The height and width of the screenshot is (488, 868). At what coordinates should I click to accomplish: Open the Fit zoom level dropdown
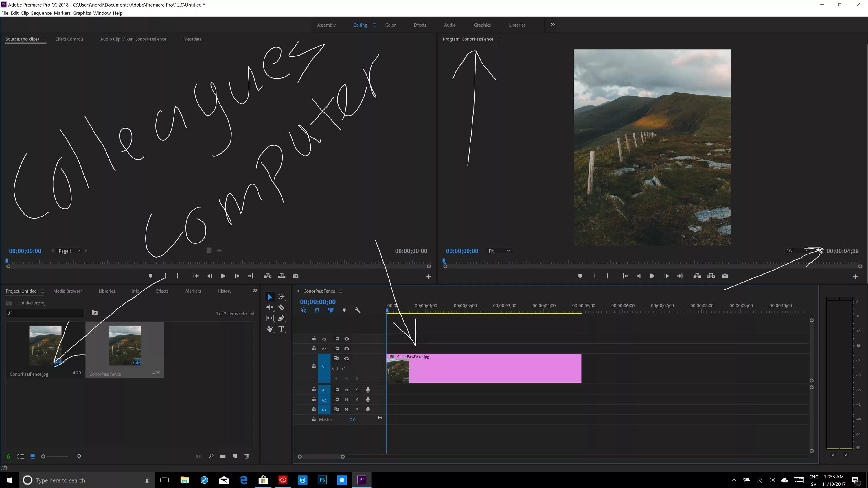pos(499,251)
